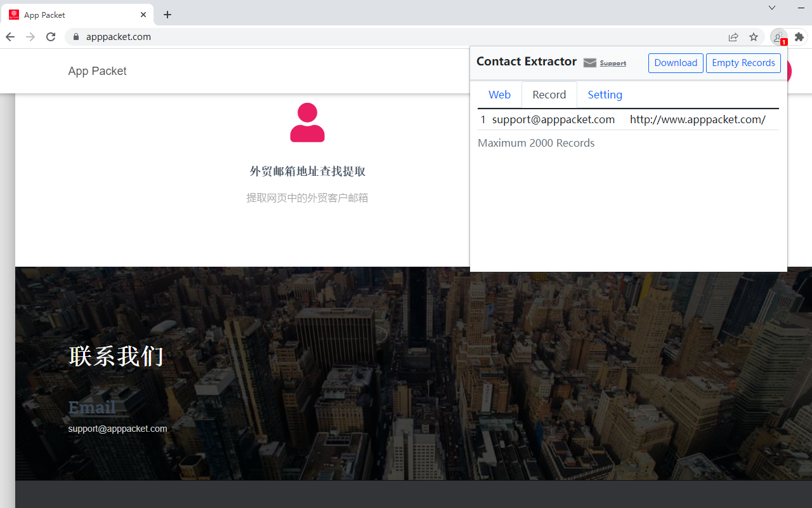Switch to the Record tab
Viewport: 812px width, 508px height.
click(x=549, y=95)
